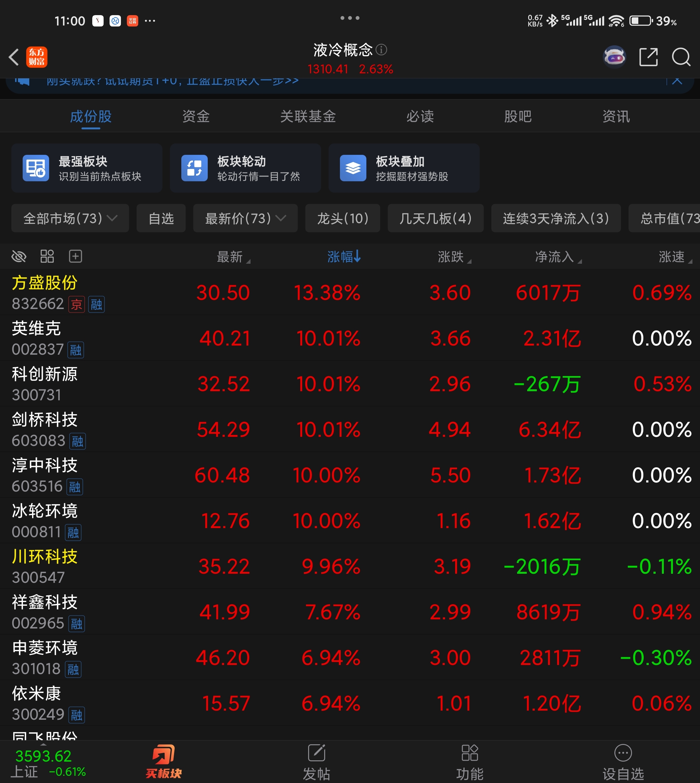Sort by 涨速 column
The width and height of the screenshot is (700, 783).
pos(675,256)
